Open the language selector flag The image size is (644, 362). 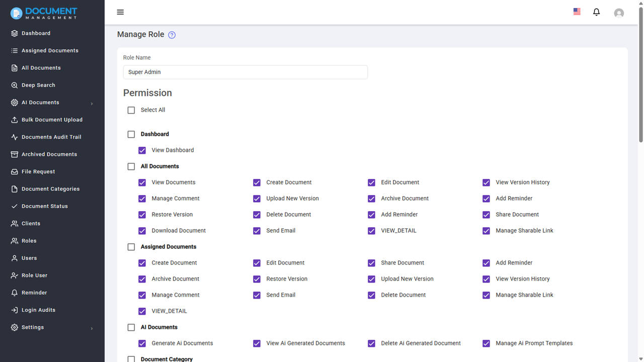pyautogui.click(x=577, y=11)
